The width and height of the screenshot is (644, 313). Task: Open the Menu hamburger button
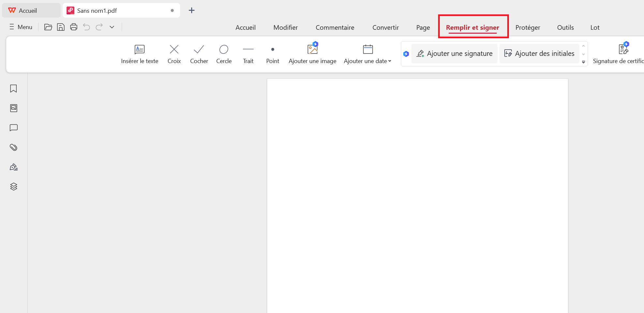point(21,27)
